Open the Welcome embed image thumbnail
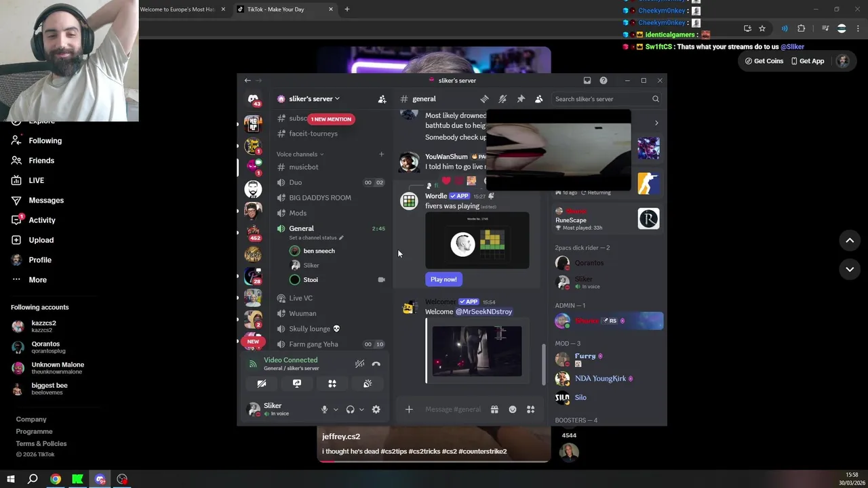This screenshot has width=868, height=488. click(477, 351)
